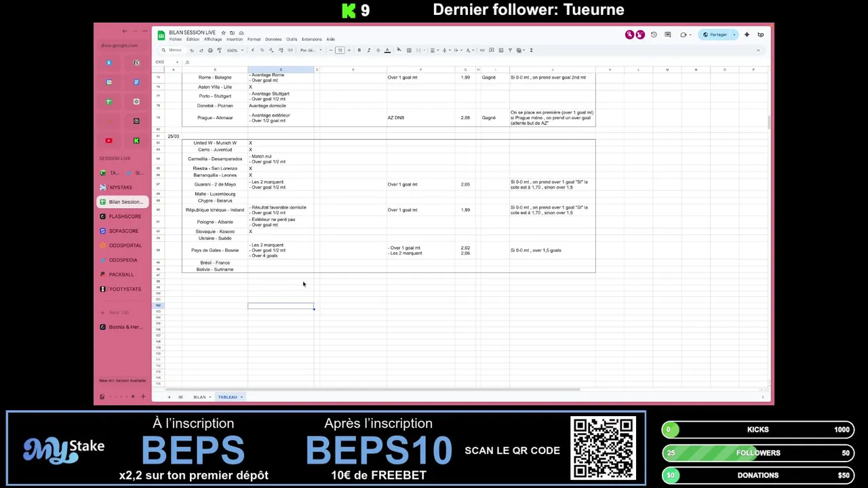Click the move to folder icon
The height and width of the screenshot is (488, 868).
click(x=232, y=33)
